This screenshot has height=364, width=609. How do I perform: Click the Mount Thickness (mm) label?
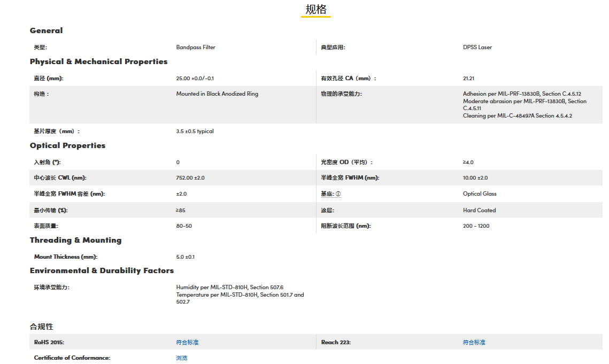tap(65, 257)
